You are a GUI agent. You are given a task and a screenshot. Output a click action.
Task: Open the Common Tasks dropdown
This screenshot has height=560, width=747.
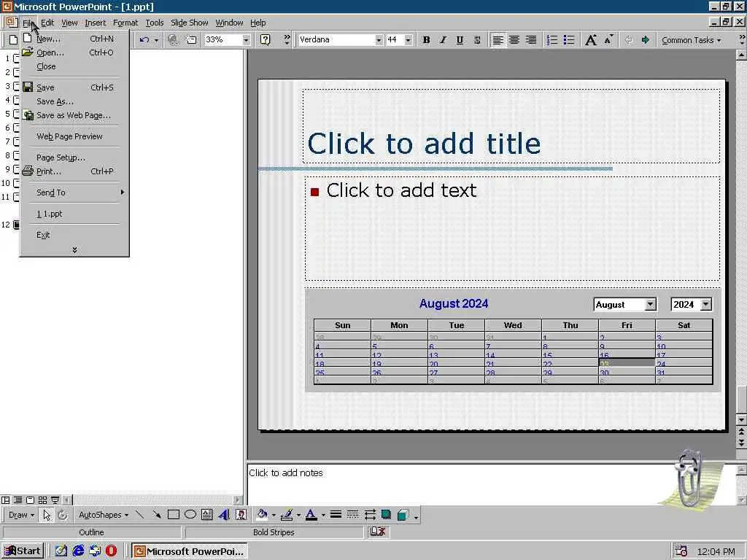point(692,41)
